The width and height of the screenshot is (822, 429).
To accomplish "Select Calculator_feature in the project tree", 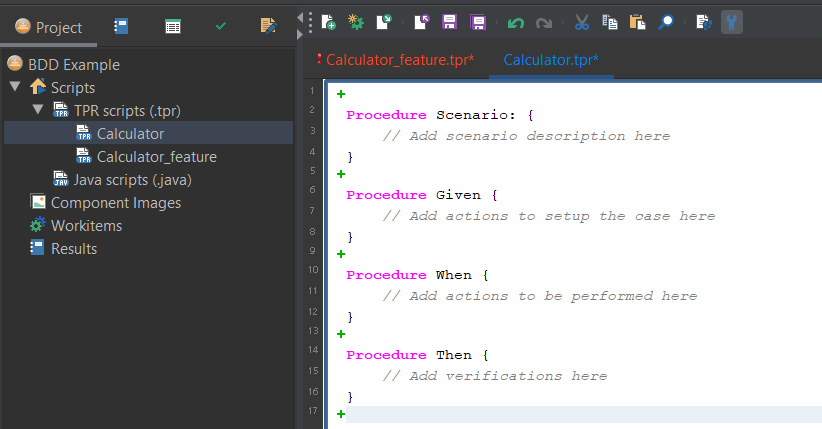I will [156, 156].
